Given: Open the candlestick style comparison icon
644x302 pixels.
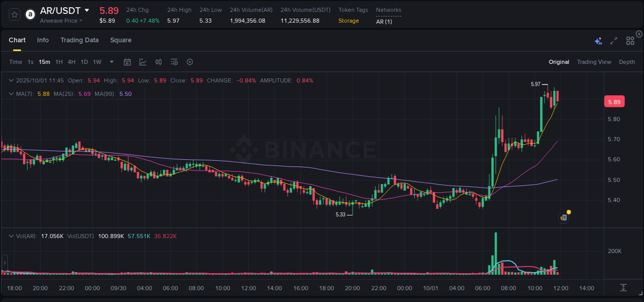Looking at the screenshot, I should click(158, 62).
